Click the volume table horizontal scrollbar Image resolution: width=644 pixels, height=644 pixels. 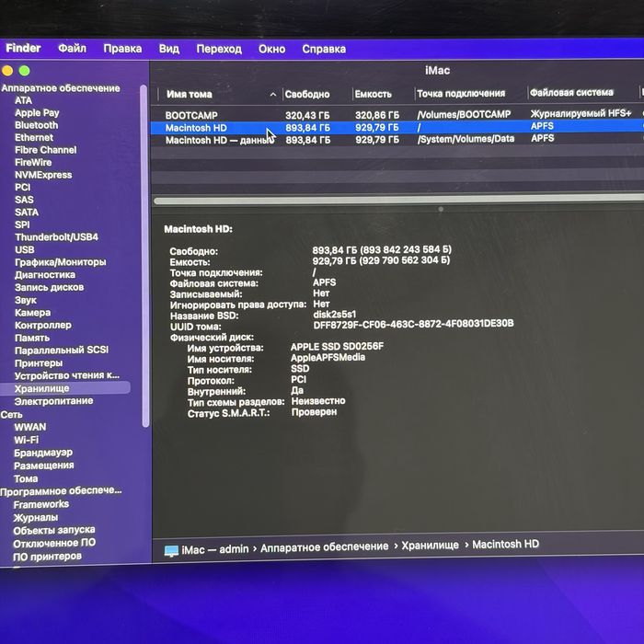point(398,200)
